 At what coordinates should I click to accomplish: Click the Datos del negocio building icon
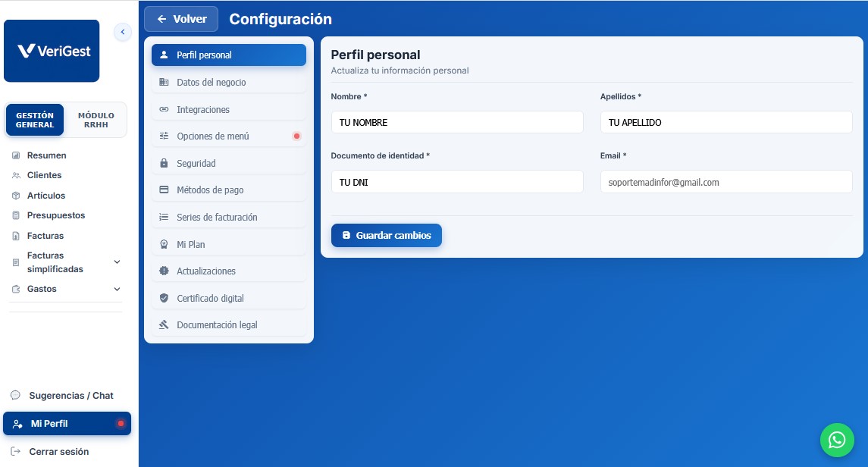(x=164, y=82)
